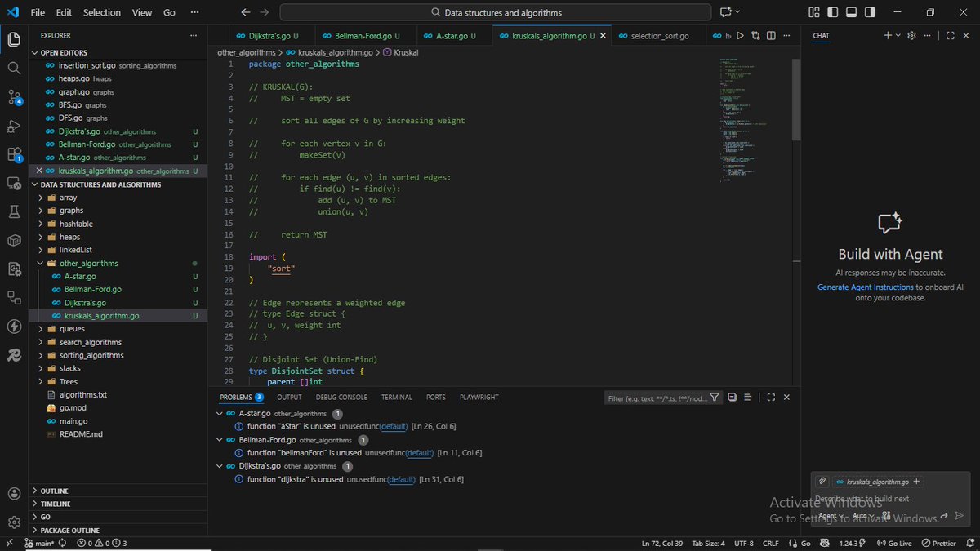Image resolution: width=980 pixels, height=551 pixels.
Task: Switch to the TERMINAL panel tab
Action: point(396,398)
